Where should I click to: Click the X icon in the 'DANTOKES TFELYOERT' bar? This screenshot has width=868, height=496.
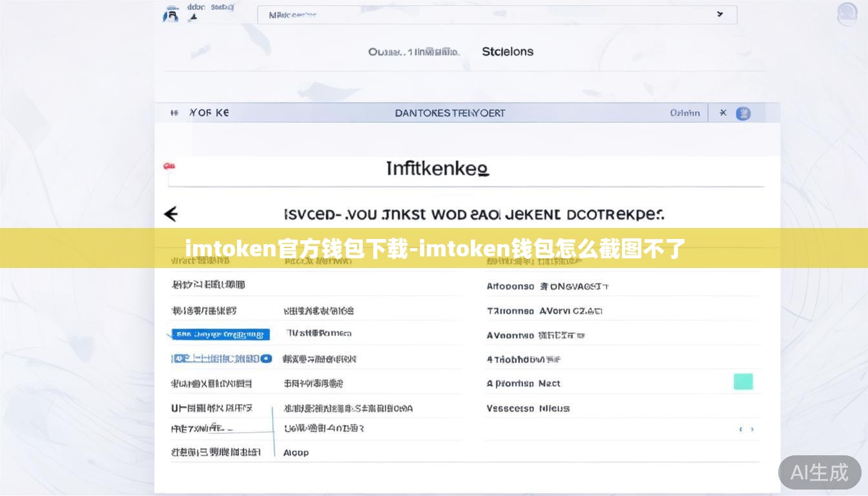pos(723,112)
